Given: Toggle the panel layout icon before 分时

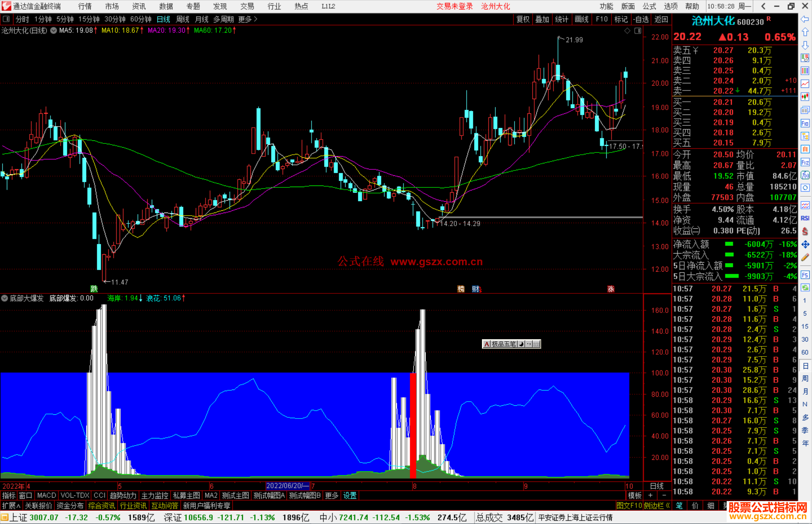Looking at the screenshot, I should pos(6,19).
